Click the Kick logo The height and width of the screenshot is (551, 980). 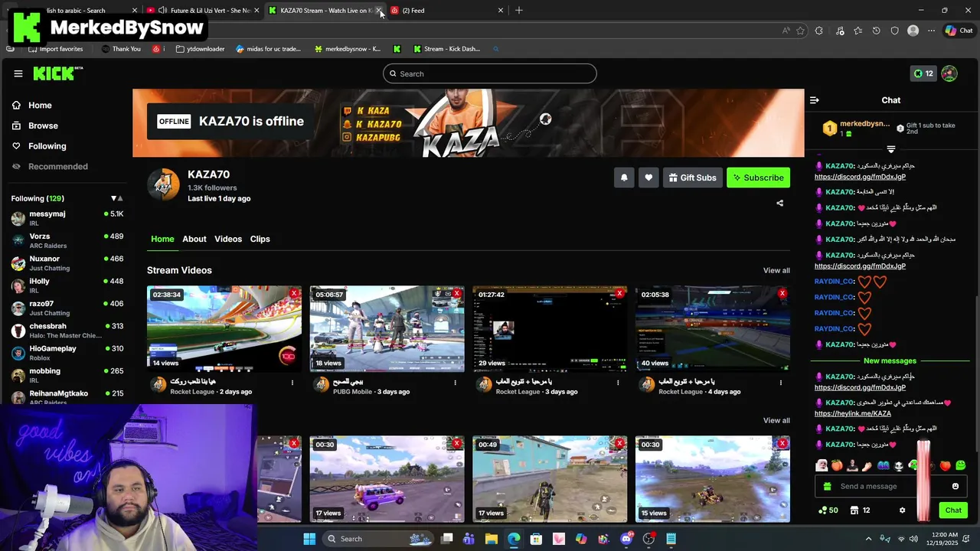[57, 73]
